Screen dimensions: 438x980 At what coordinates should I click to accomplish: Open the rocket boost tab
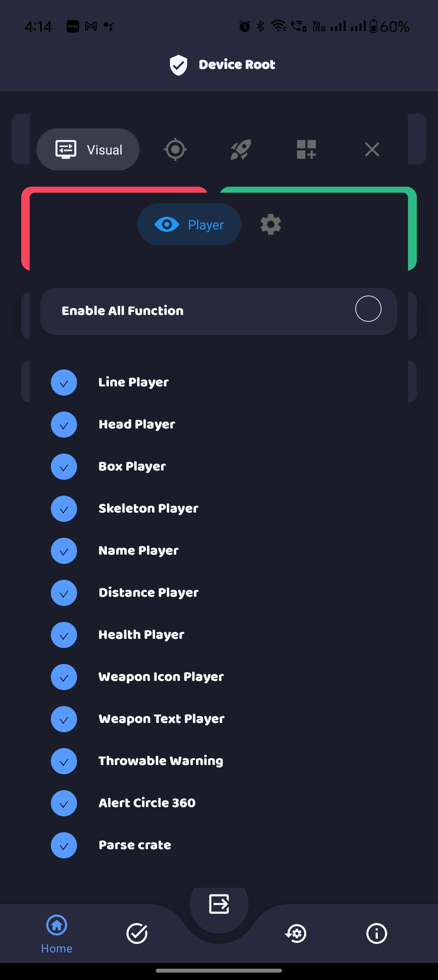pos(241,150)
